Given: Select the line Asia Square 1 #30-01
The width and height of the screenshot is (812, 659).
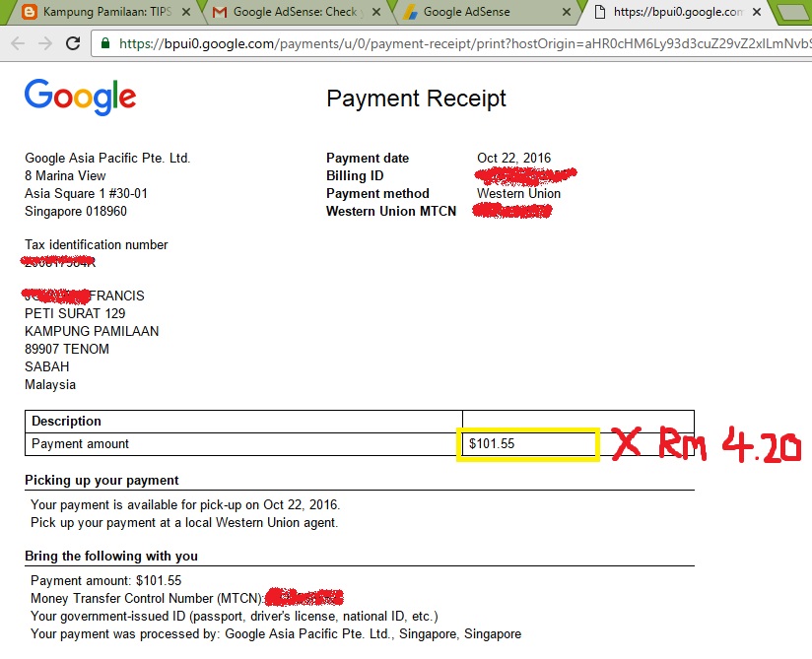Looking at the screenshot, I should 86,194.
